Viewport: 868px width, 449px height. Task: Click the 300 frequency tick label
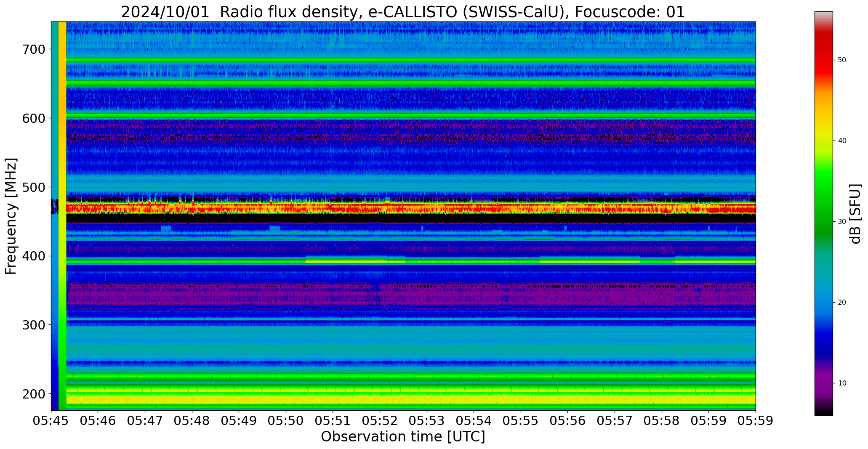[33, 325]
